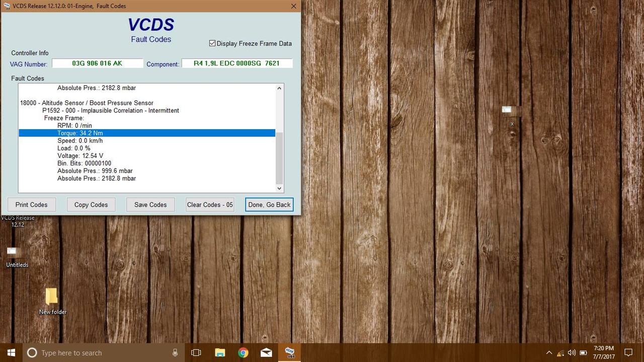
Task: Select the New folder desktop icon
Action: tap(52, 302)
